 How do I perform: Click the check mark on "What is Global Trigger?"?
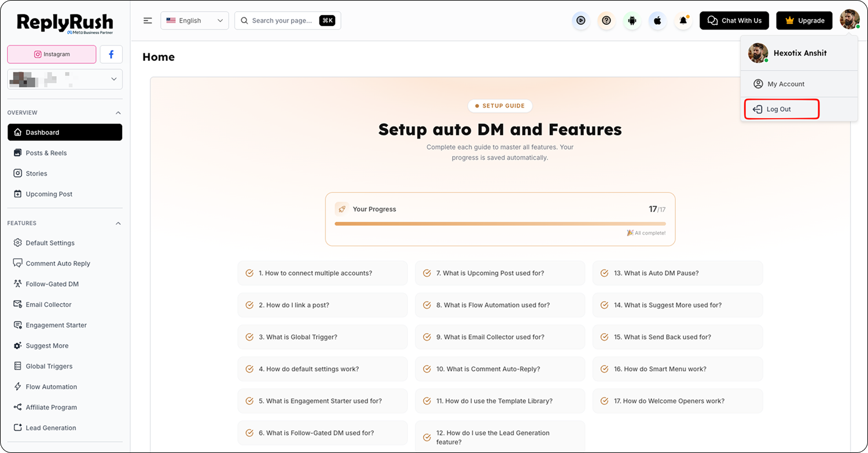point(250,337)
